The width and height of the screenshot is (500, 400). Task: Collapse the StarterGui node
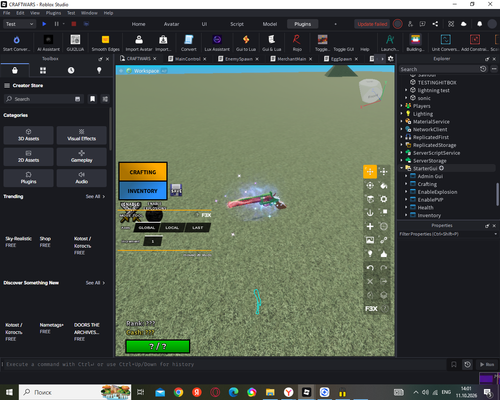click(402, 168)
